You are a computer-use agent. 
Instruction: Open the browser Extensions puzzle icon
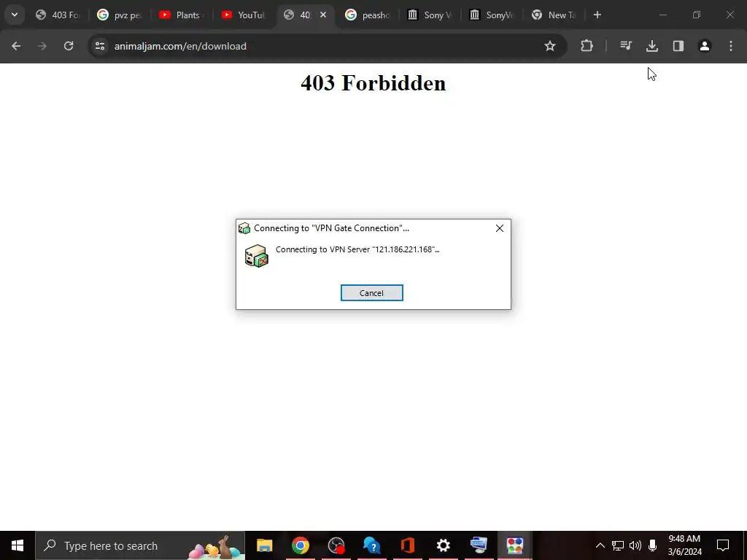click(x=587, y=46)
